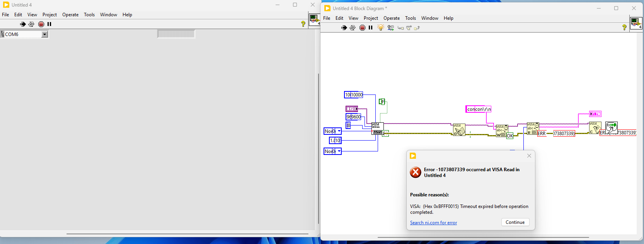Abort execution from the front panel toolbar
This screenshot has width=644, height=244.
click(41, 24)
